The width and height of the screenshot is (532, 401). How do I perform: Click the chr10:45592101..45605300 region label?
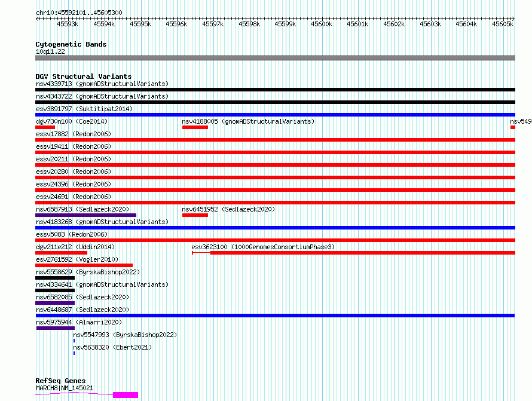79,13
